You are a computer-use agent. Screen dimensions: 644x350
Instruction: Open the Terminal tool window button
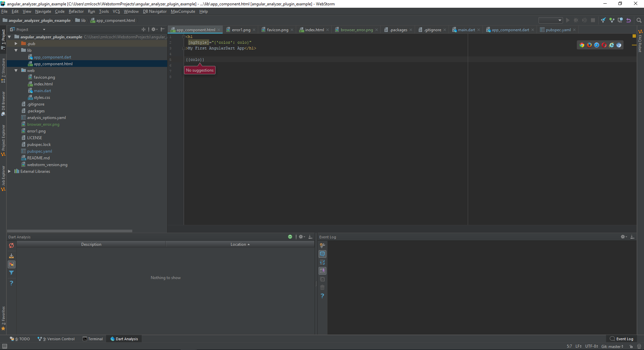coord(93,339)
